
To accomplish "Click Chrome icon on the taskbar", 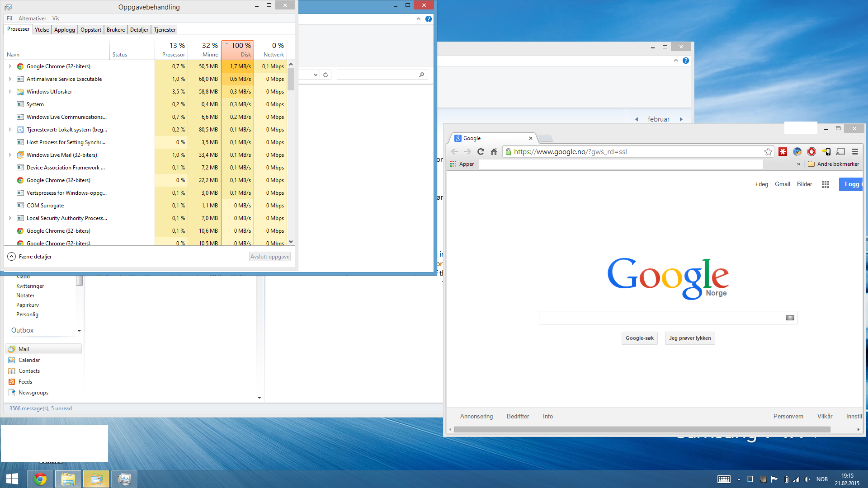I will pyautogui.click(x=40, y=479).
